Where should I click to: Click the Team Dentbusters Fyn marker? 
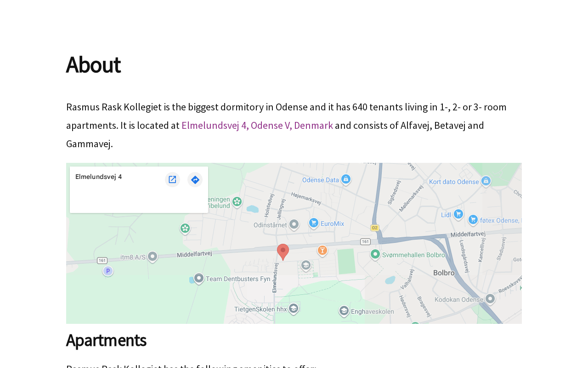[x=199, y=278]
